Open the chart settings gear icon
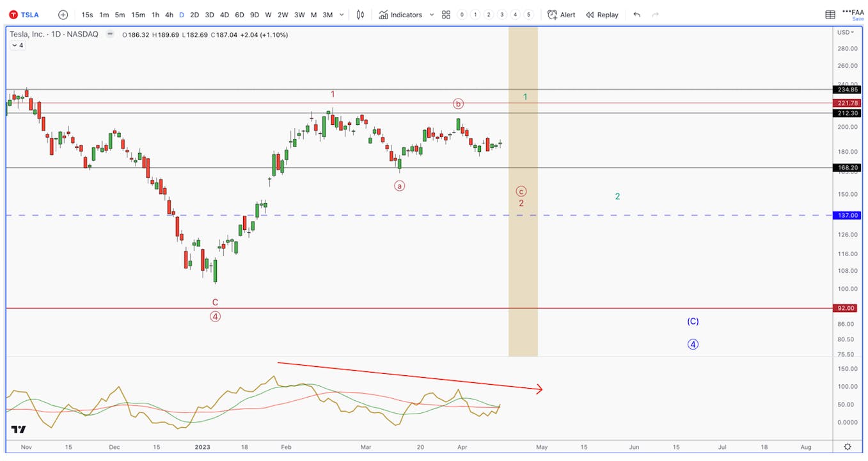Viewport: 868px width, 461px height. (x=848, y=446)
